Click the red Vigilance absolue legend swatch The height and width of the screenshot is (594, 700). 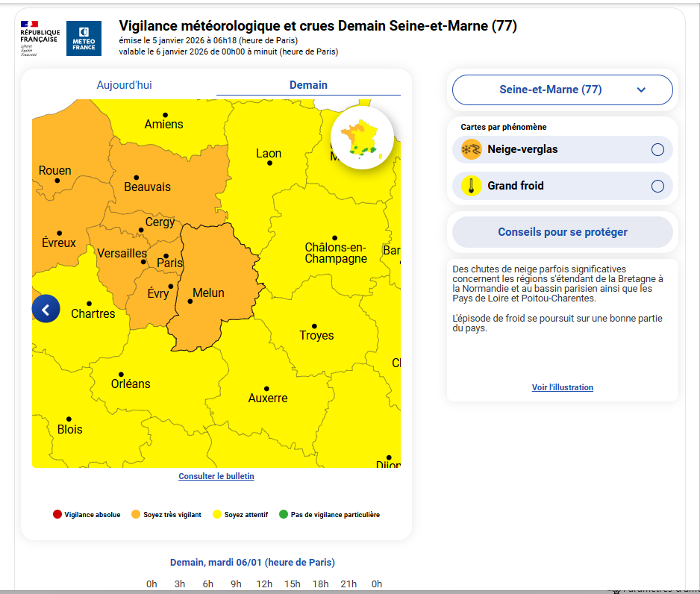click(57, 514)
